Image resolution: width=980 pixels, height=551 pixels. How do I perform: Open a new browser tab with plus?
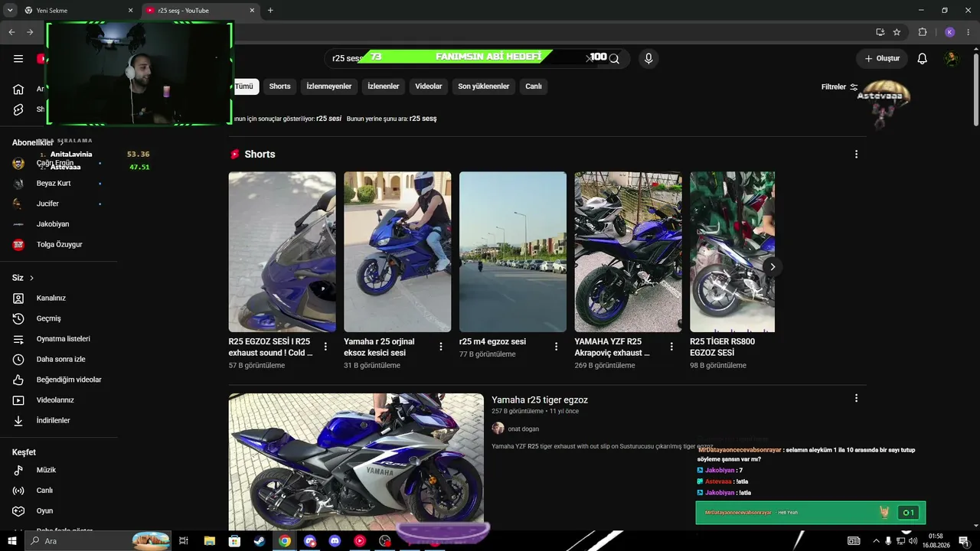pos(270,11)
